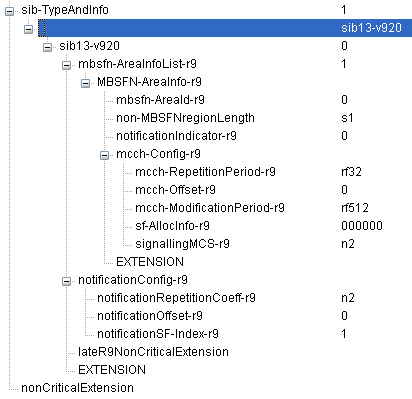Select the mcch-Offset-r9 item
The height and width of the screenshot is (399, 412).
[175, 190]
